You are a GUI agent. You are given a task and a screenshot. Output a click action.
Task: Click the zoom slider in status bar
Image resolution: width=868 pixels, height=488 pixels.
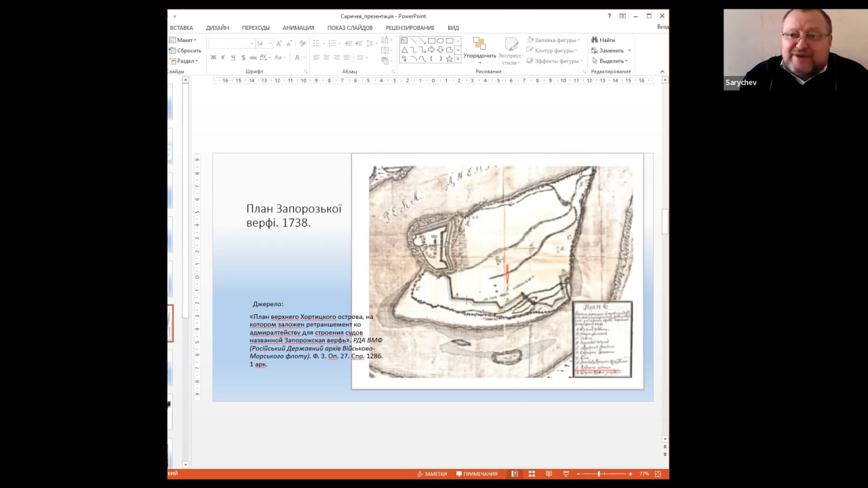point(599,474)
